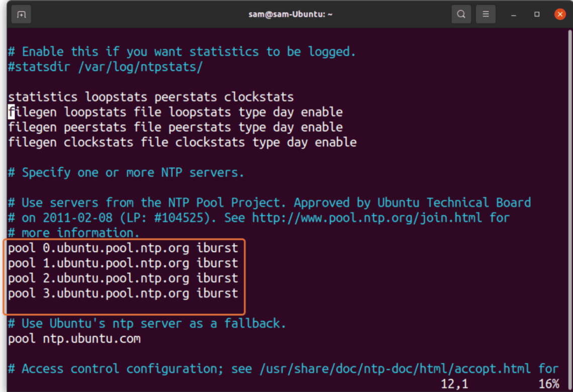Viewport: 573px width, 392px height.
Task: Maximize the terminal window
Action: click(536, 14)
